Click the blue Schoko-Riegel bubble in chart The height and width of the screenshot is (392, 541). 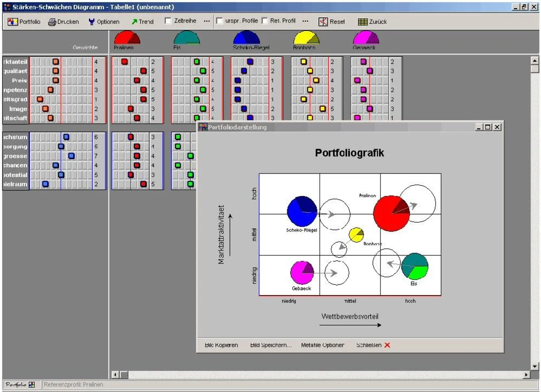pyautogui.click(x=302, y=211)
